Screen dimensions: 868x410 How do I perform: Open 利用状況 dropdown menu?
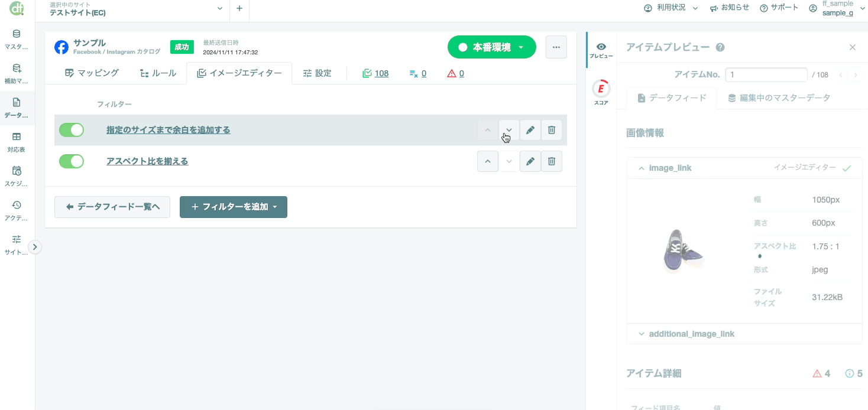[x=671, y=8]
